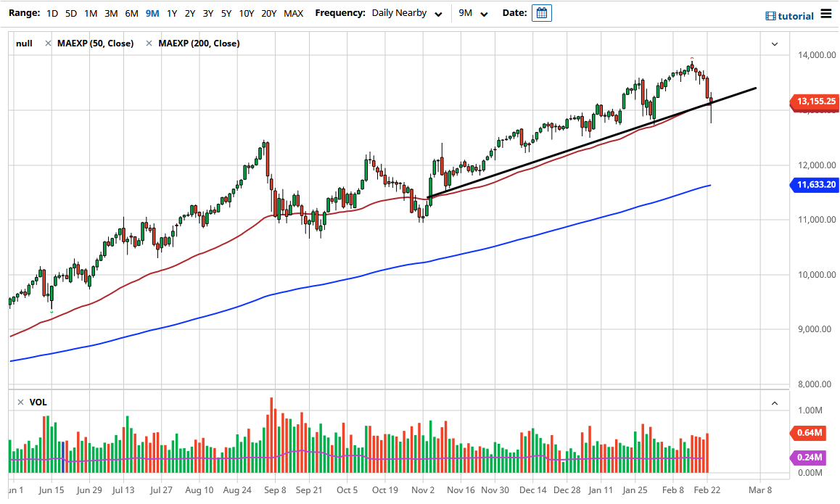Viewport: 840px width, 504px height.
Task: Select the 5Y range link
Action: 226,13
